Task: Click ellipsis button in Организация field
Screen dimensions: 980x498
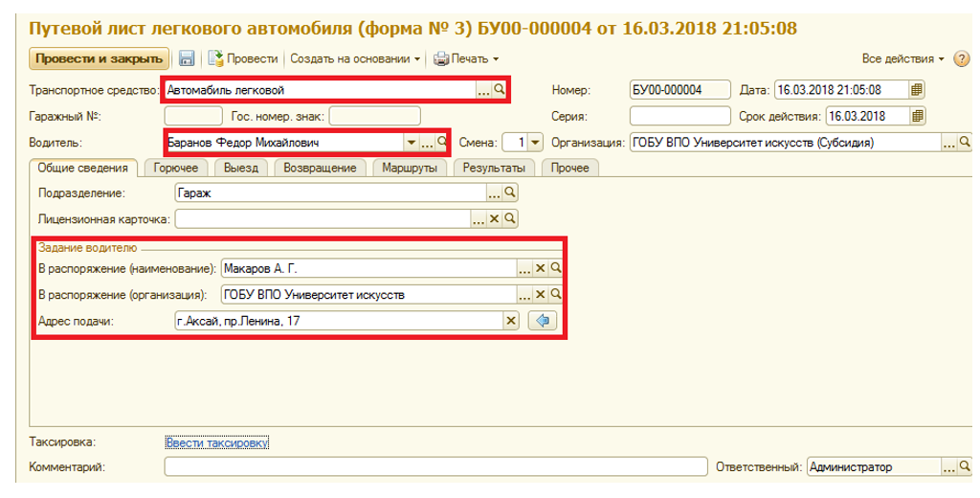Action: point(948,144)
